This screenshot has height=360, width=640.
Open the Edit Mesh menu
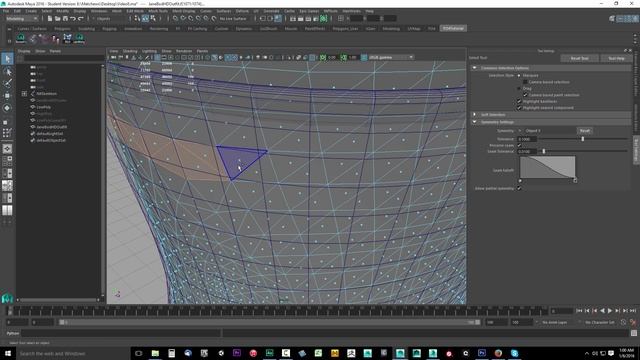tap(135, 11)
